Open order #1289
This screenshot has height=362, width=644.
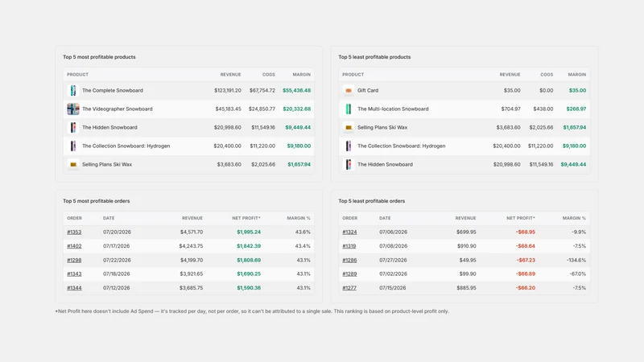click(349, 274)
